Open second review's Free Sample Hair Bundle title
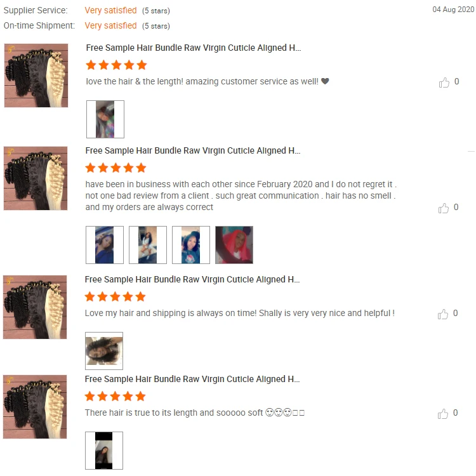The image size is (476, 476). pos(193,151)
